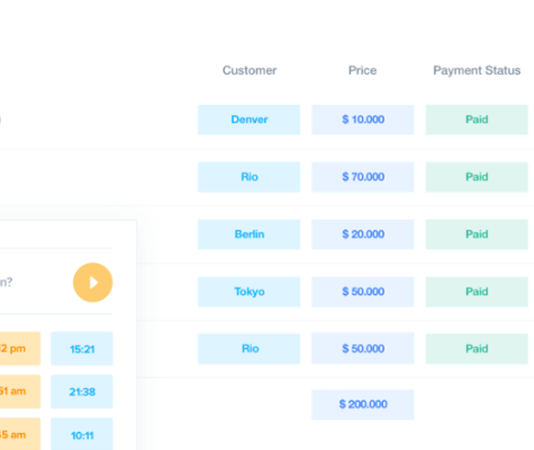Viewport: 534px width, 450px height.
Task: Select the Tokyo customer tag
Action: point(249,292)
